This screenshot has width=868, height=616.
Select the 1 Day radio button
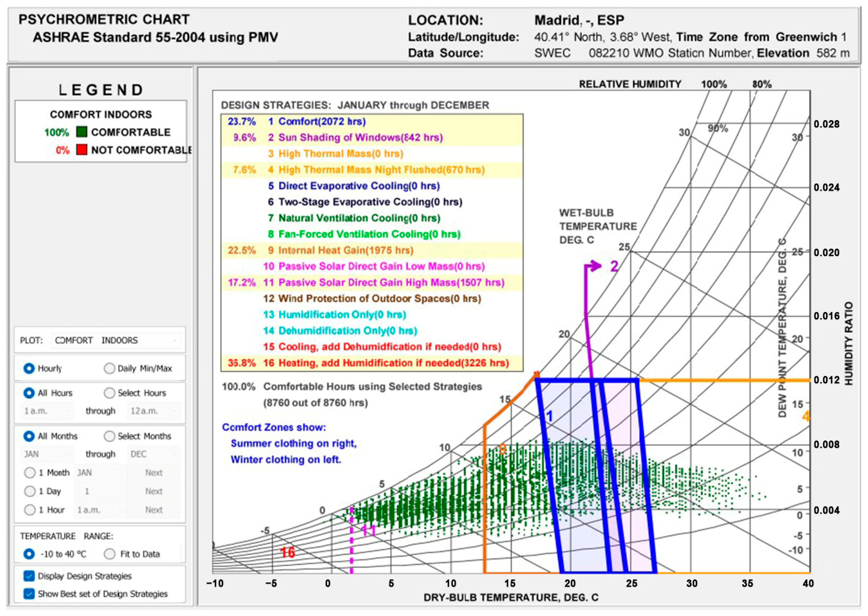pos(30,491)
